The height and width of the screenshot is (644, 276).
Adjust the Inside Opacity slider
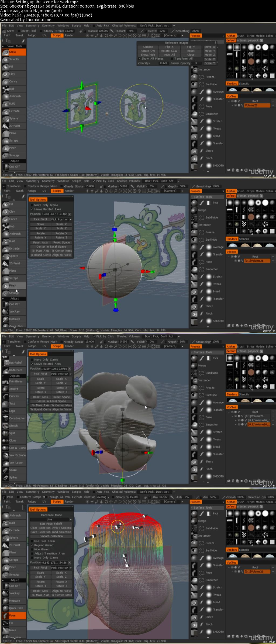(x=186, y=63)
